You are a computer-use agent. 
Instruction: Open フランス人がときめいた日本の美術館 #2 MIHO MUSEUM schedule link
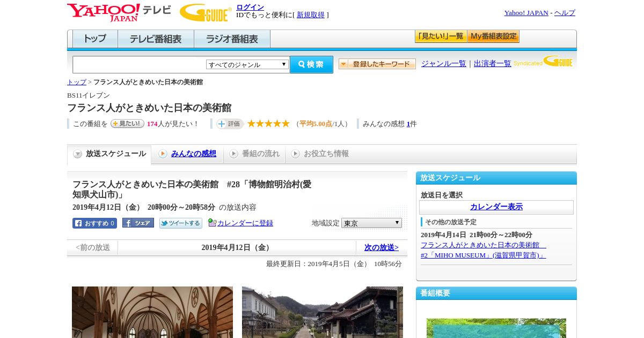coord(484,250)
